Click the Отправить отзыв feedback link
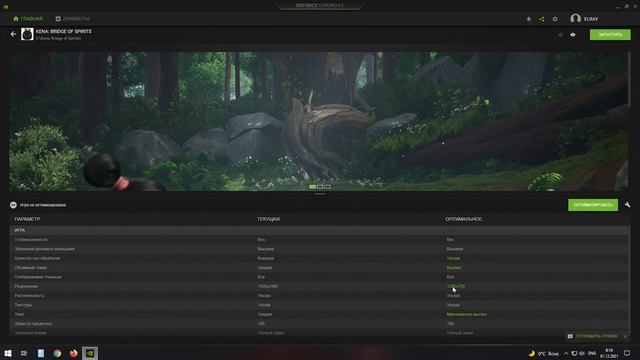Image resolution: width=640 pixels, height=360 pixels. [597, 336]
